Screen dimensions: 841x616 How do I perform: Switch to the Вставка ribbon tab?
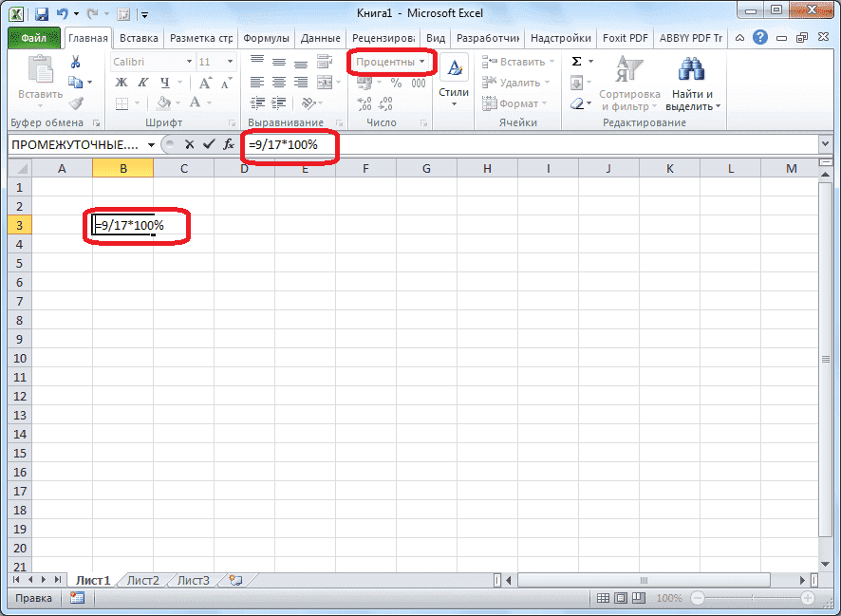138,38
